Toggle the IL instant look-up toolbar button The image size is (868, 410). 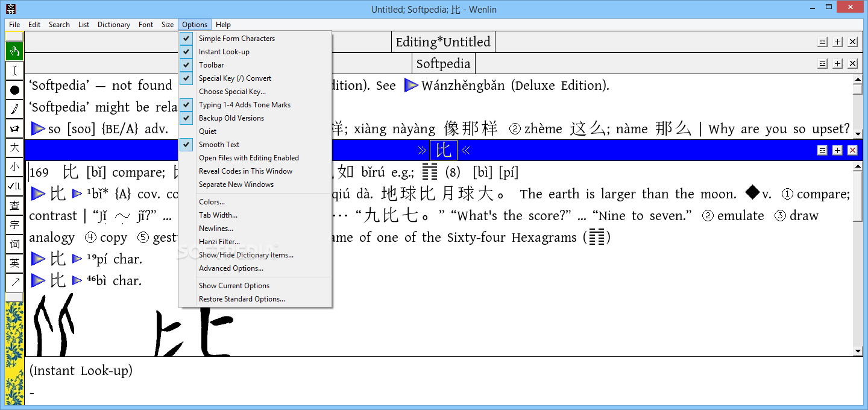[14, 186]
